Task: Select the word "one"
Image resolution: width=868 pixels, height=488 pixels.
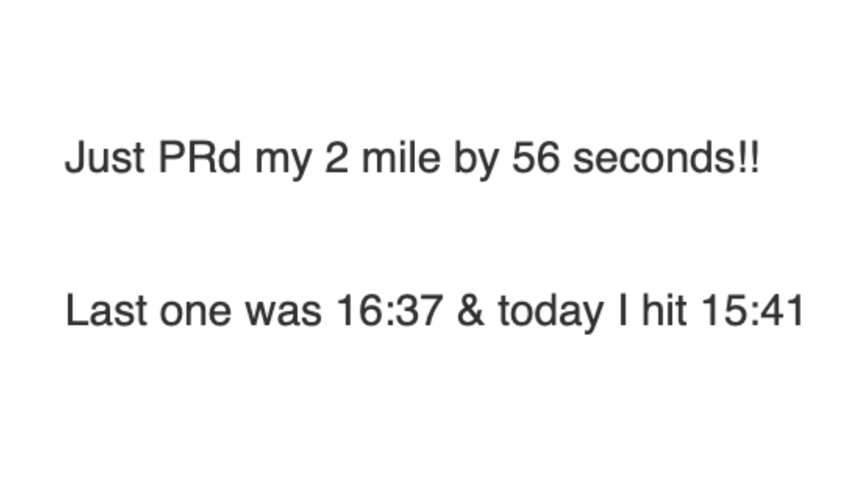Action: 196,314
